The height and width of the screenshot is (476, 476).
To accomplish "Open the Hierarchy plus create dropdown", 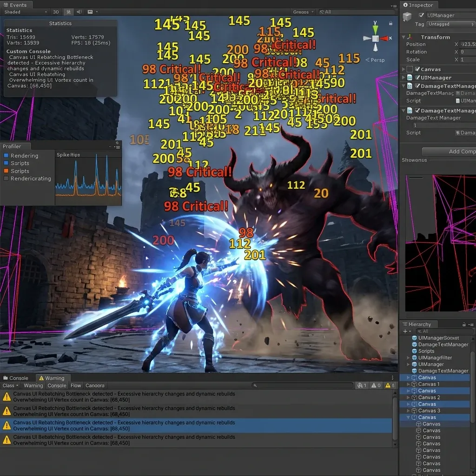I will tap(407, 331).
